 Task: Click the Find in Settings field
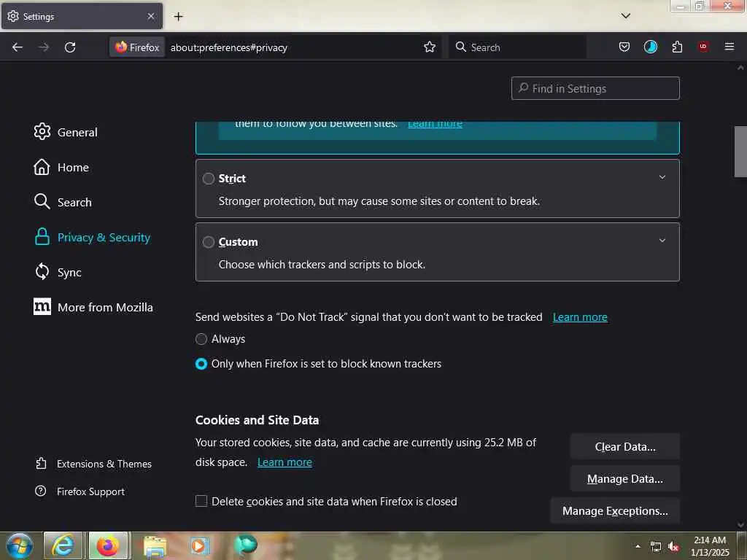pyautogui.click(x=595, y=88)
